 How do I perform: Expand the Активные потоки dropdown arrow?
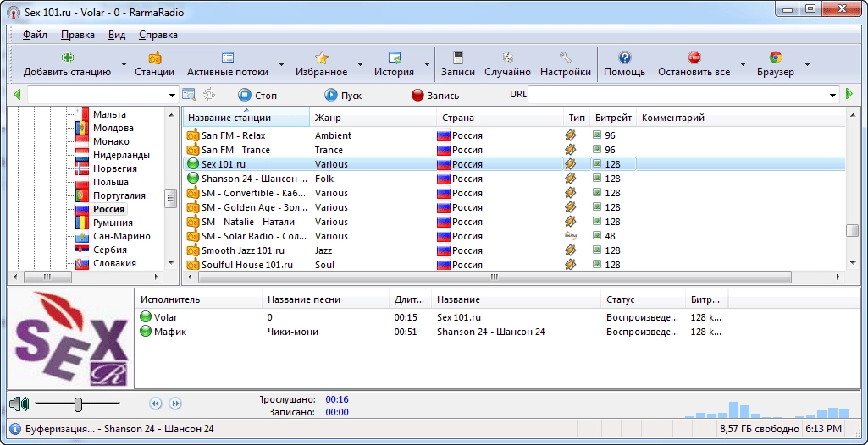coord(281,64)
